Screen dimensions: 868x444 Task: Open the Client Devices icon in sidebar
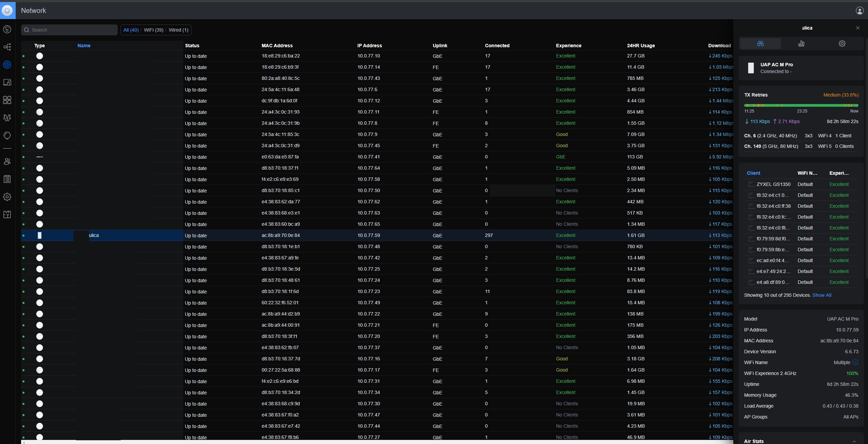pos(7,82)
